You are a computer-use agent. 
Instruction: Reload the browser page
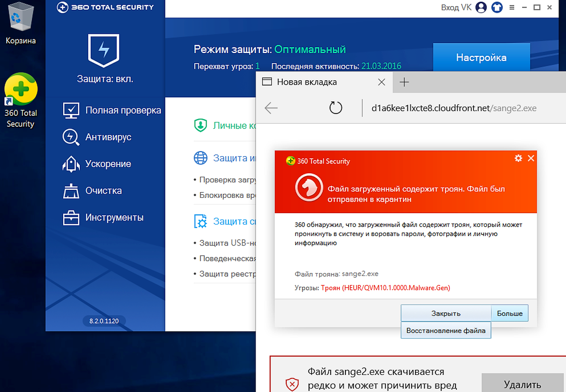(336, 108)
